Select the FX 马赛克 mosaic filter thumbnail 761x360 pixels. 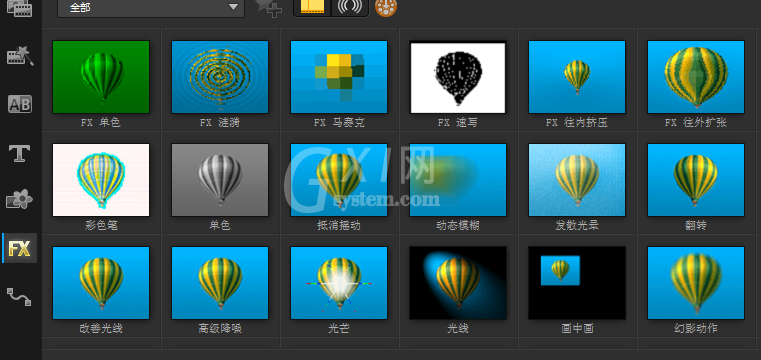pos(339,77)
